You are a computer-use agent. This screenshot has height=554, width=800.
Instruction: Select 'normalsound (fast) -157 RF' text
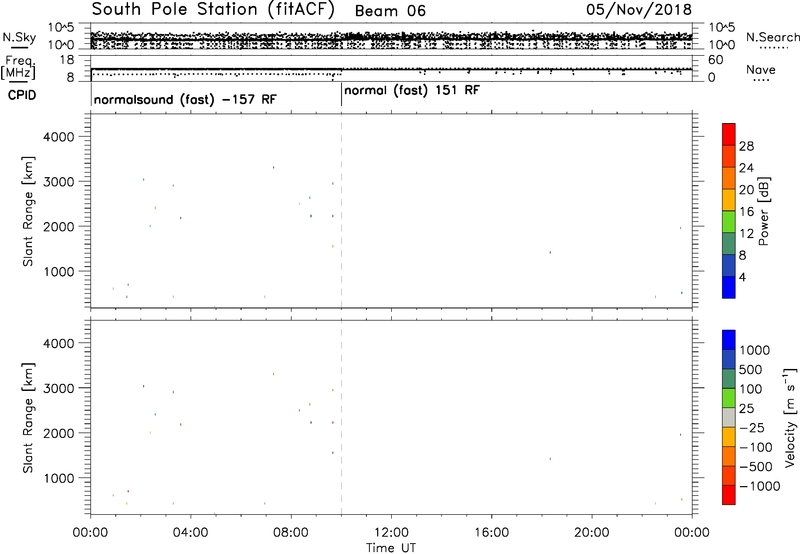tap(185, 99)
